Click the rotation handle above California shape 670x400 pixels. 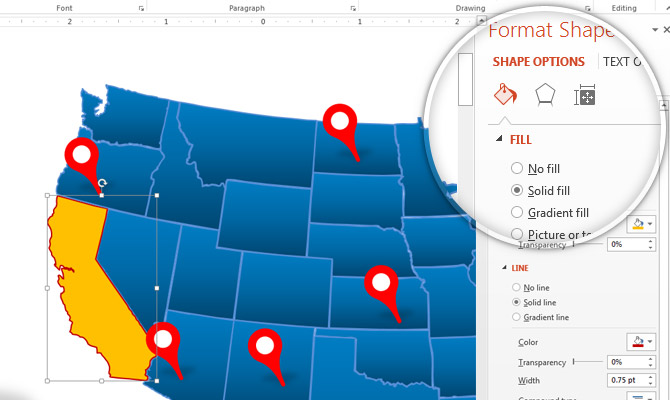102,183
